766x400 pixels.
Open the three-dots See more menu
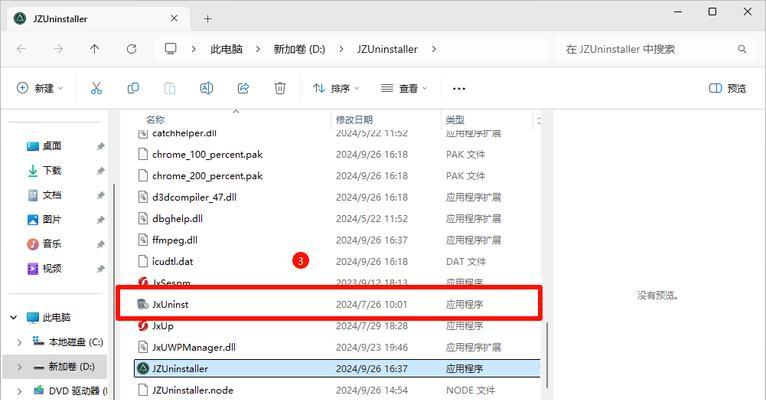tap(459, 89)
